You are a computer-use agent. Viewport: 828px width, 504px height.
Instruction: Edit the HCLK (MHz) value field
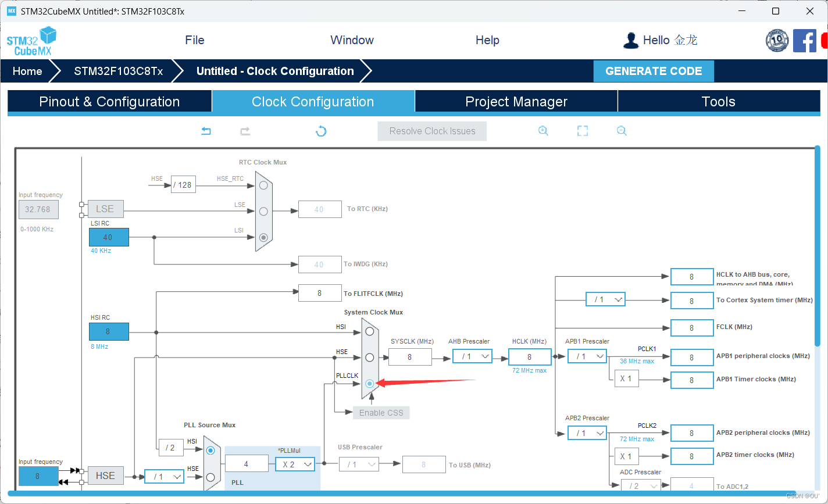pyautogui.click(x=529, y=357)
